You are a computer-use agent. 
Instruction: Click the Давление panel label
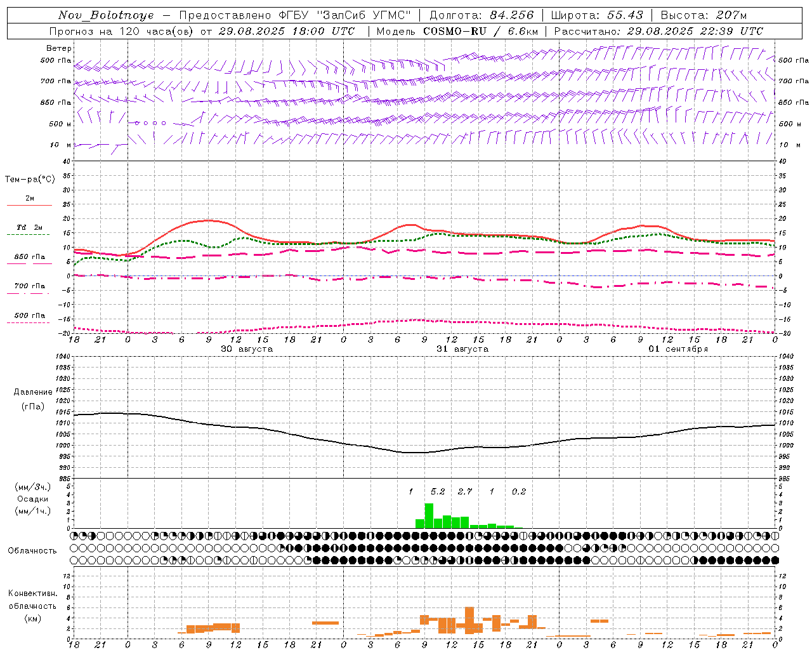(x=33, y=392)
